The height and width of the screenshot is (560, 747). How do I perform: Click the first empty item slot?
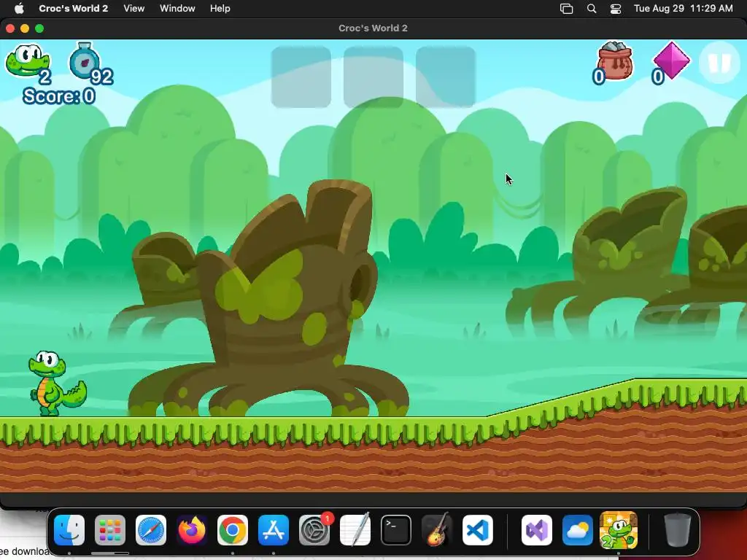(301, 77)
